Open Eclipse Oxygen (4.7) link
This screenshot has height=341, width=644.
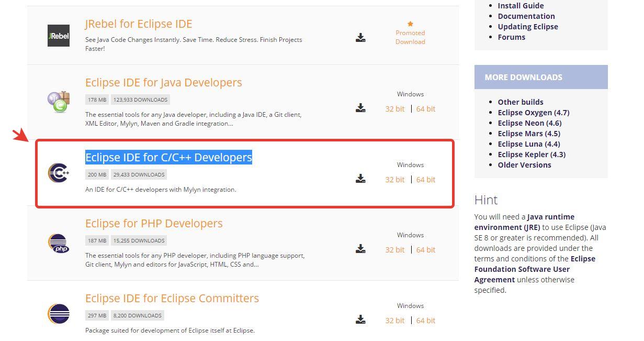coord(534,113)
